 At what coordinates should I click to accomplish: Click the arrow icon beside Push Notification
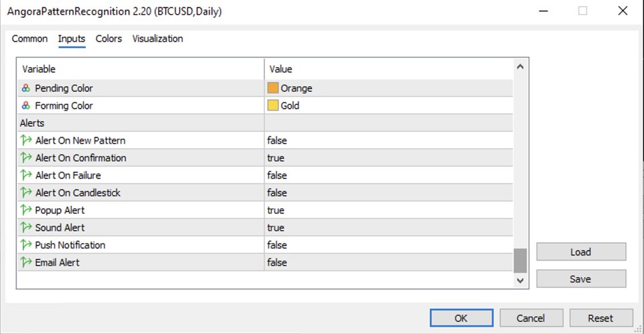(26, 245)
